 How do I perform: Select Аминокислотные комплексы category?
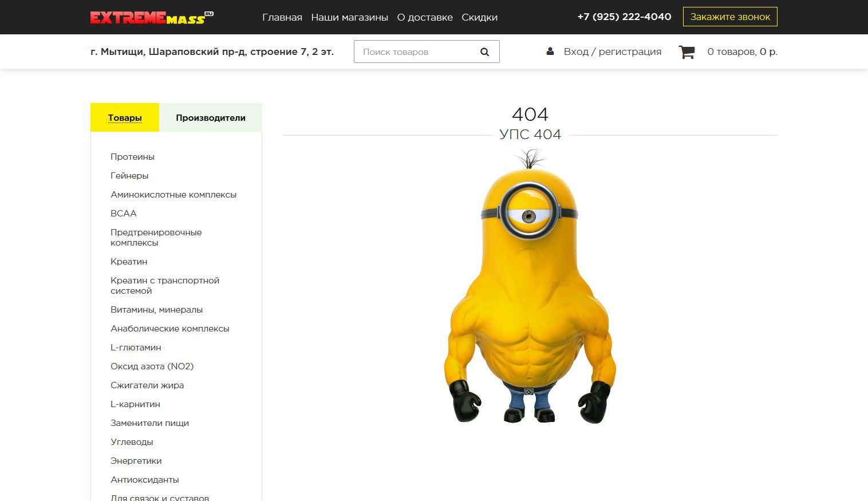[x=173, y=194]
